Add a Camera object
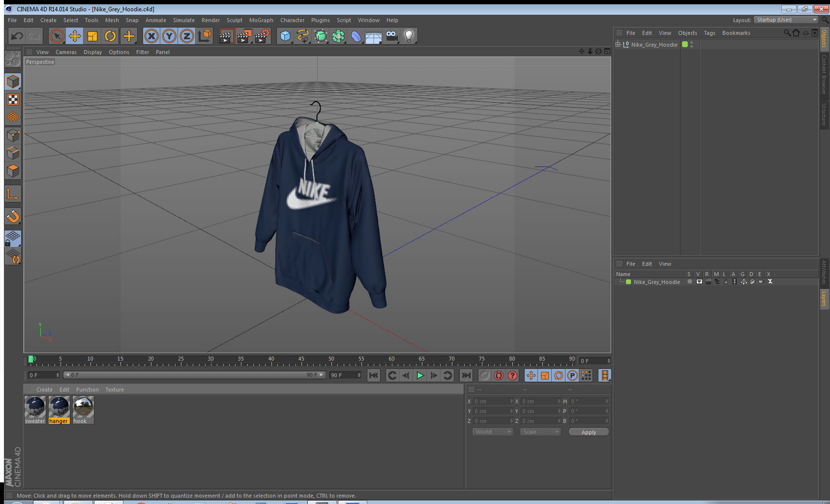Viewport: 830px width, 504px height. click(x=391, y=36)
